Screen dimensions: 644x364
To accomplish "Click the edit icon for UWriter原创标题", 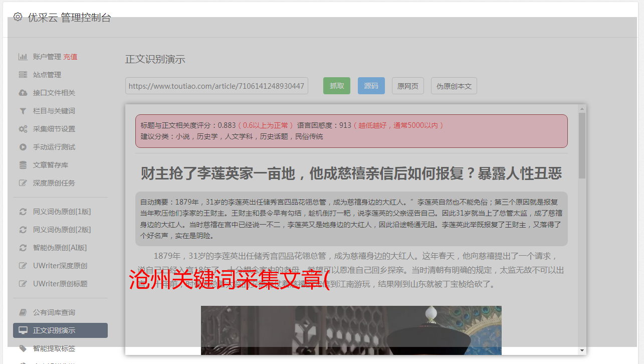I will click(x=23, y=284).
